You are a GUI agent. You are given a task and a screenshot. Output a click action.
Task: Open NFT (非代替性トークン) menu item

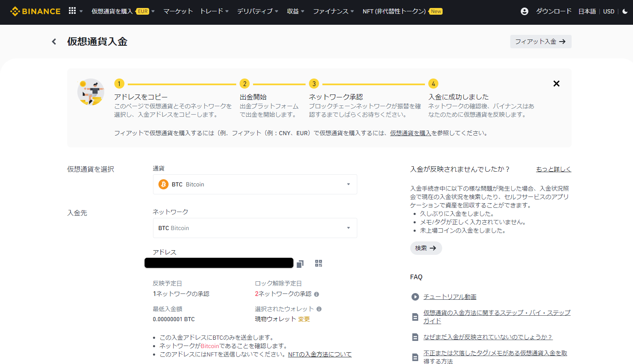(402, 11)
